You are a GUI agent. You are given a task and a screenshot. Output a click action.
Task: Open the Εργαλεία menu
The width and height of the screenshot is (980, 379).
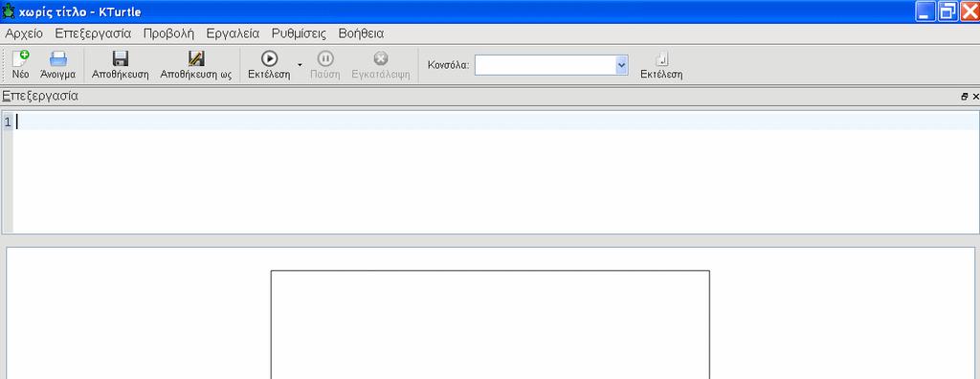point(233,33)
